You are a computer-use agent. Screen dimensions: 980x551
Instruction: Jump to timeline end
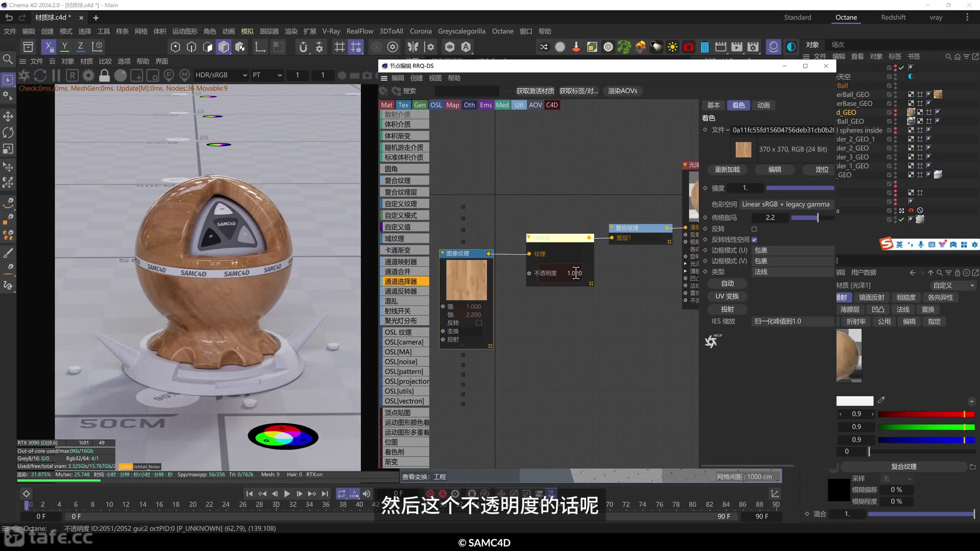[325, 494]
